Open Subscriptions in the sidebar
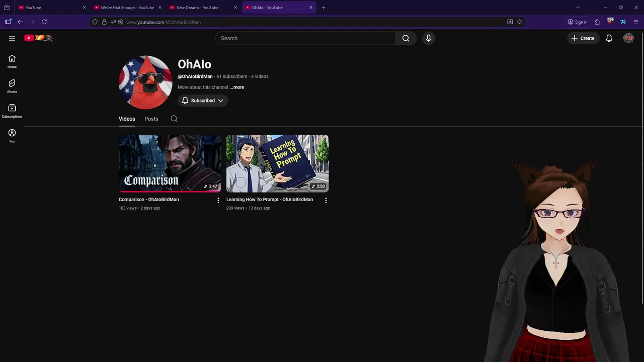The height and width of the screenshot is (362, 644). 12,111
